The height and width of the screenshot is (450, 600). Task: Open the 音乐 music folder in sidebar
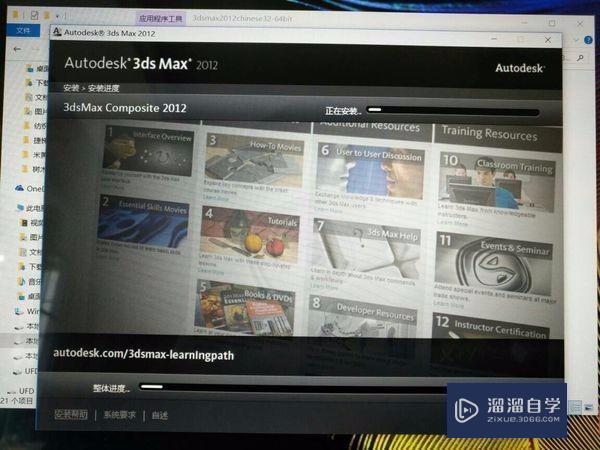point(31,282)
